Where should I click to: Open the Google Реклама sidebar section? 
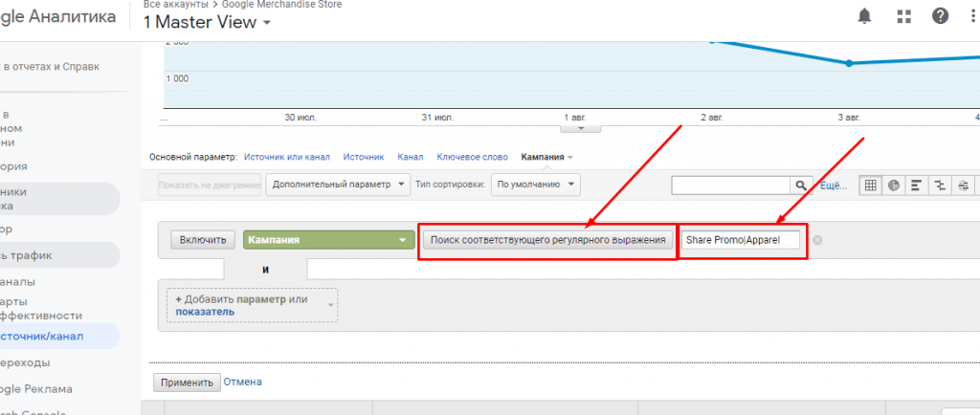click(36, 389)
